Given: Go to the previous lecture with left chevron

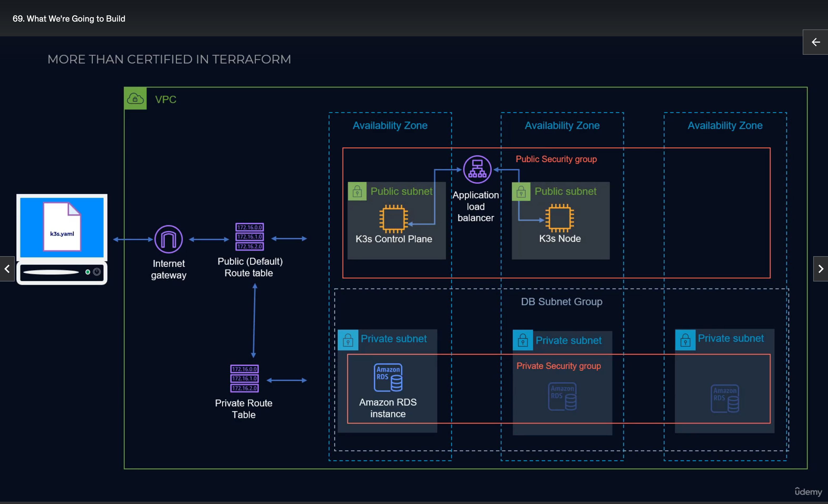Looking at the screenshot, I should [7, 269].
